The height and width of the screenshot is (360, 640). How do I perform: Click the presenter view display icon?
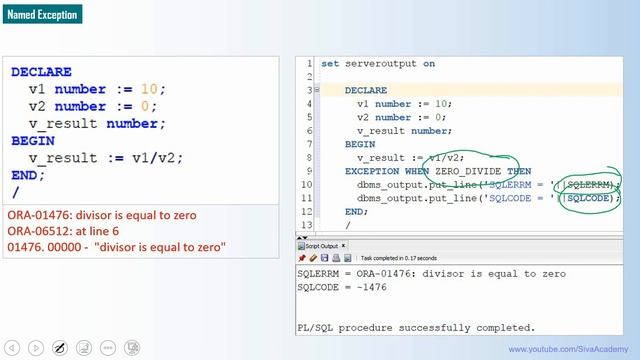tap(132, 348)
